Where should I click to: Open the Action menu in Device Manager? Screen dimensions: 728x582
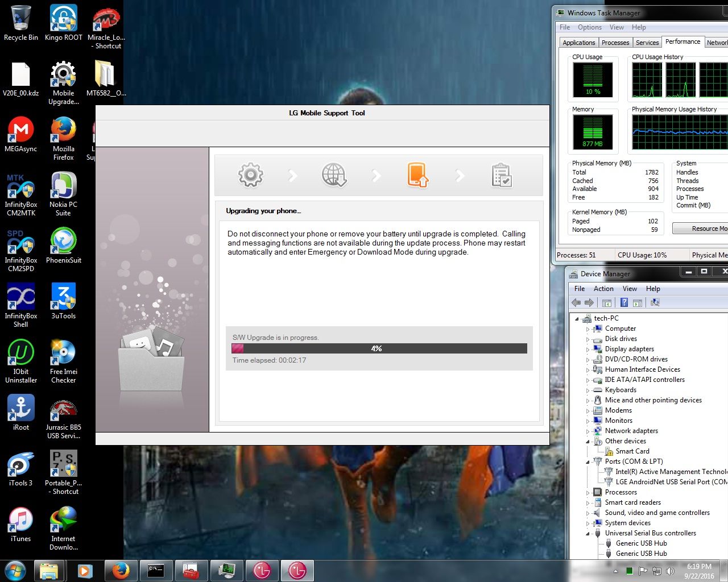603,289
